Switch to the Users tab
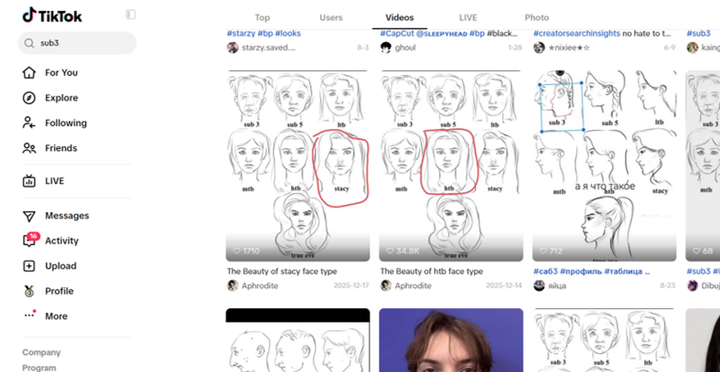 (x=331, y=17)
